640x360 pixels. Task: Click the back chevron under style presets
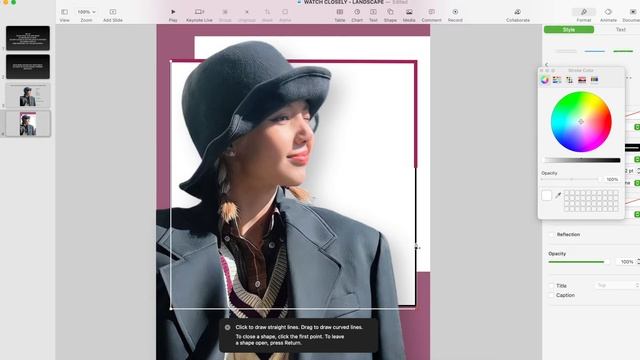pos(547,64)
